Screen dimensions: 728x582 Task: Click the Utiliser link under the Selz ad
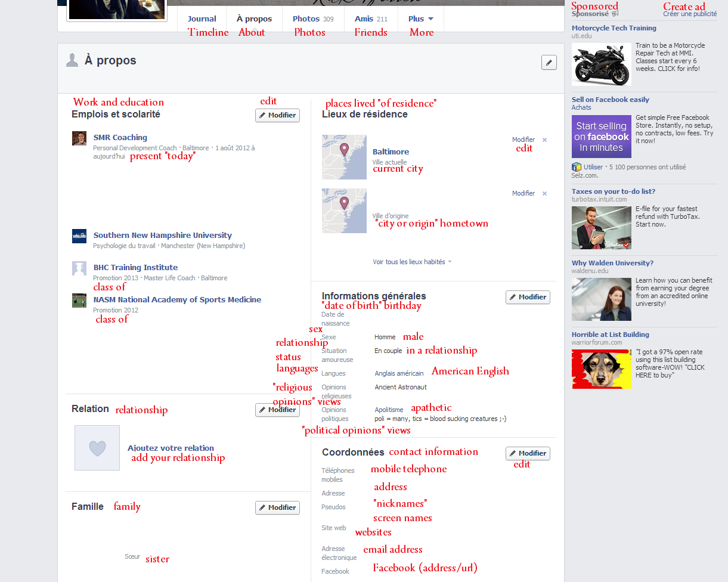[x=593, y=168]
